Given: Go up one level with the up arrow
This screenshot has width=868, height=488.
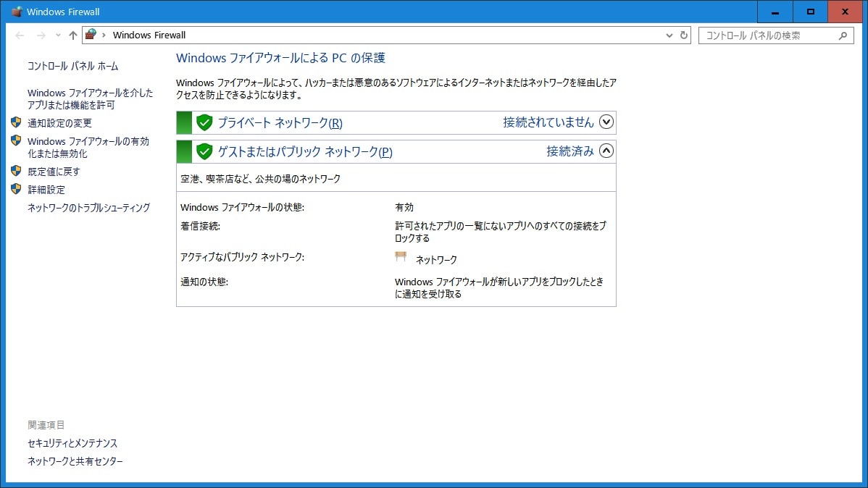Looking at the screenshot, I should click(73, 35).
